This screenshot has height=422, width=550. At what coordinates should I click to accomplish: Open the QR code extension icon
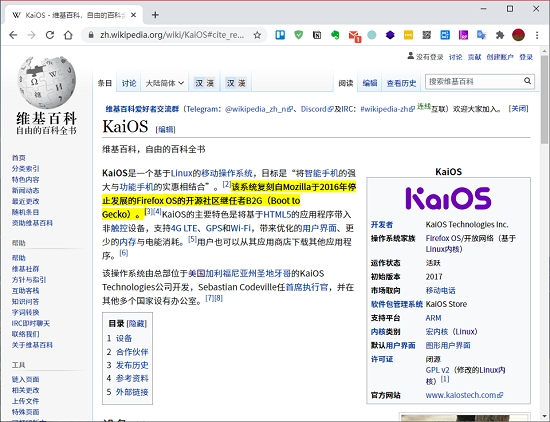point(427,35)
